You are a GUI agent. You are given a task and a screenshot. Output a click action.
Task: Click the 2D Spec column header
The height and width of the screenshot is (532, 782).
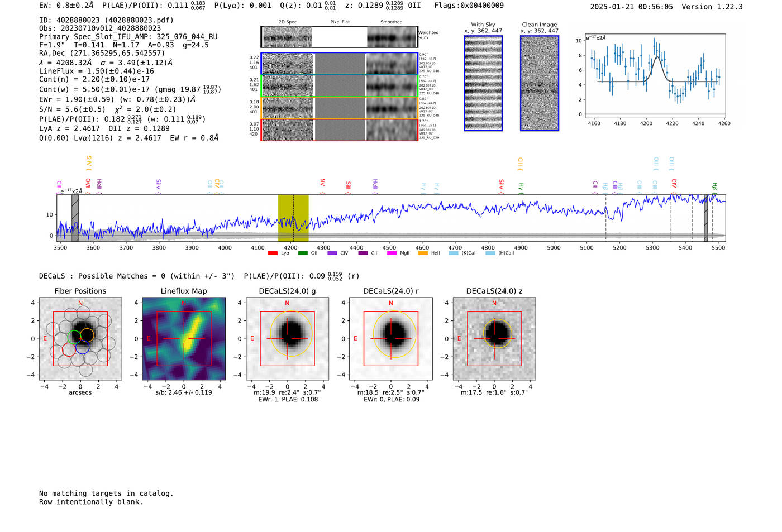[x=288, y=22]
